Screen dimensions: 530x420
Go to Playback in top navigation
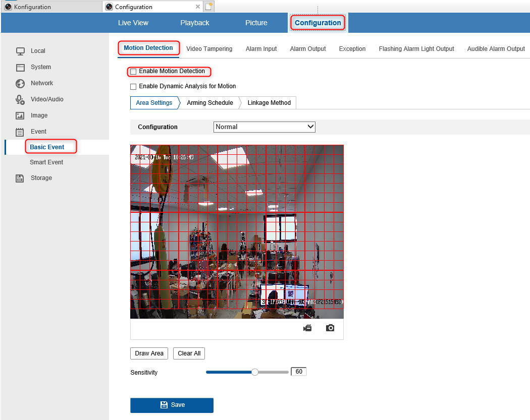tap(195, 23)
